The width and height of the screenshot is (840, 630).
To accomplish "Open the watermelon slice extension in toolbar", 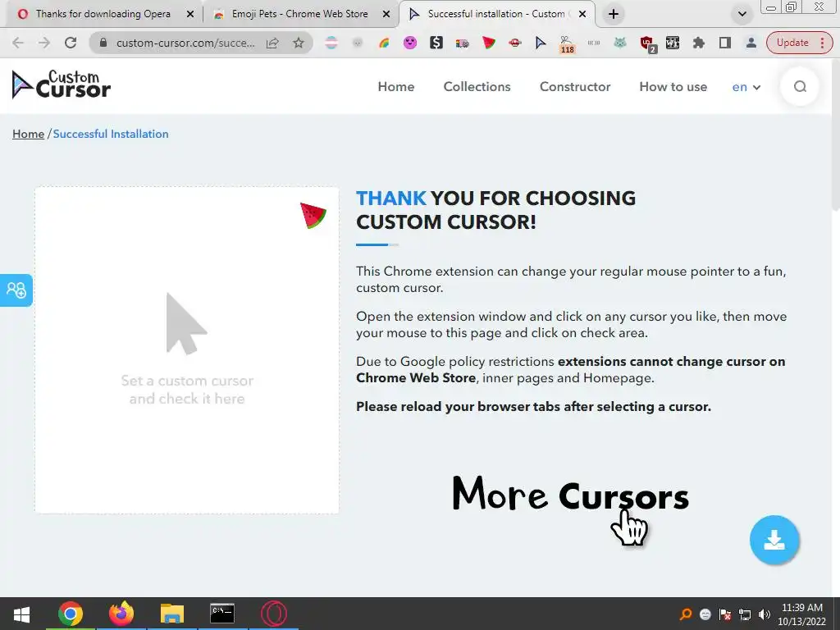I will click(x=489, y=43).
